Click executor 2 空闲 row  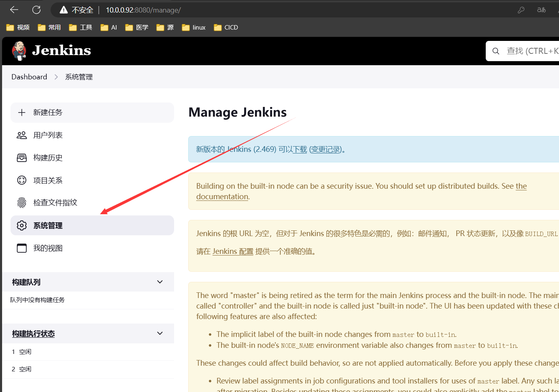[x=88, y=369]
